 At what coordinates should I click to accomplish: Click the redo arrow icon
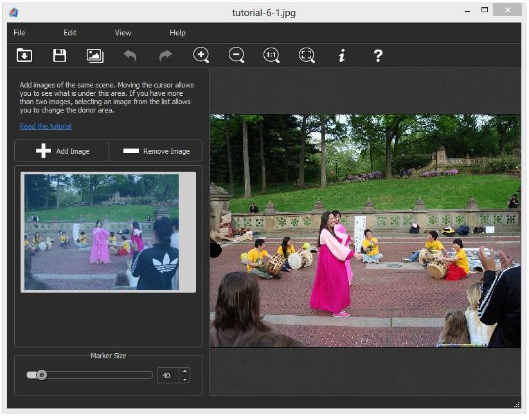[166, 55]
